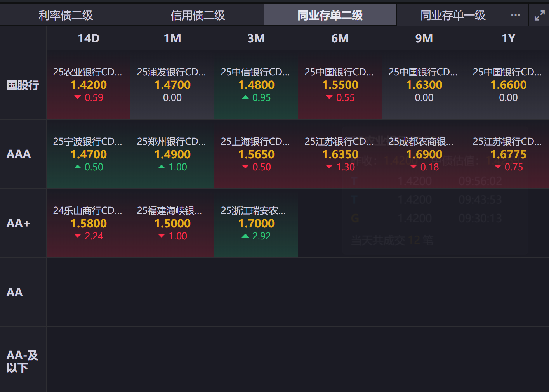
Task: Select the AA-及以下 row label
Action: coord(23,361)
